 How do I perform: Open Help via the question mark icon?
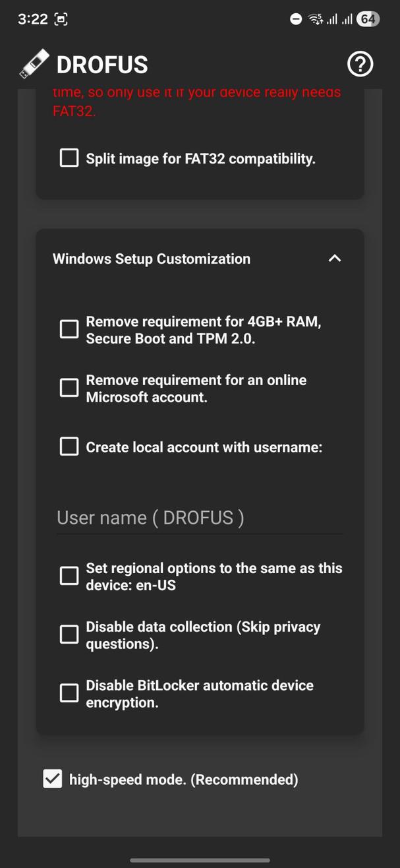(x=360, y=64)
